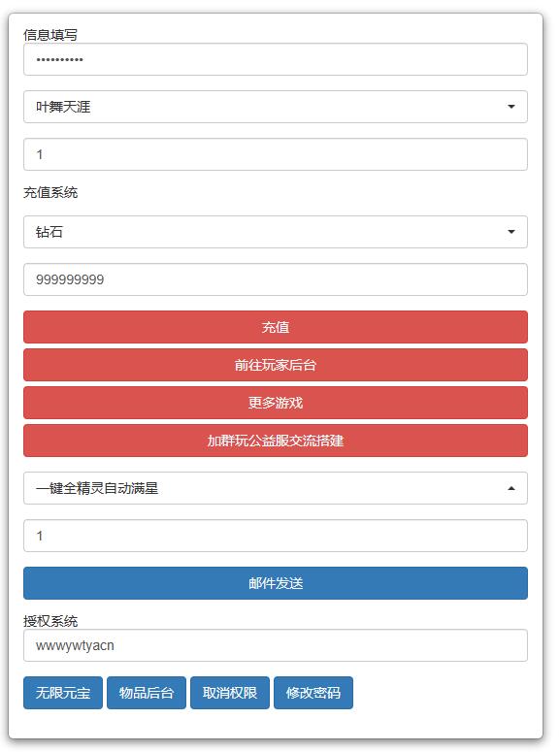560x752 pixels.
Task: Go to 前往玩家后台
Action: [276, 365]
